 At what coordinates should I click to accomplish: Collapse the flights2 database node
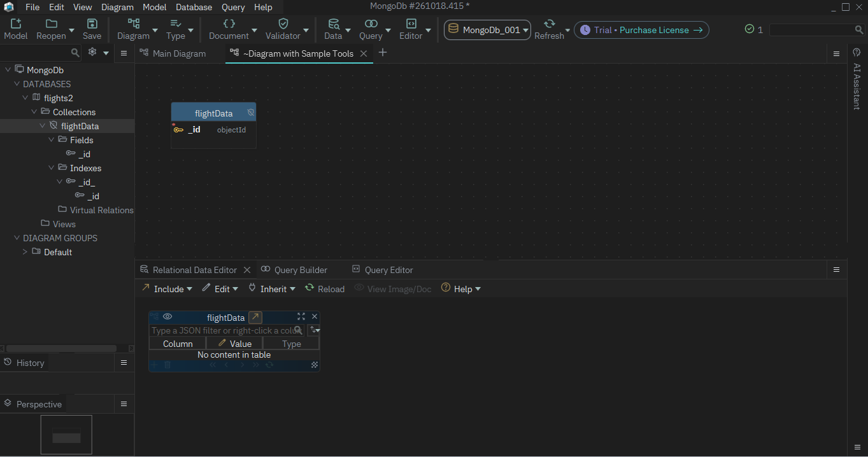tap(25, 97)
